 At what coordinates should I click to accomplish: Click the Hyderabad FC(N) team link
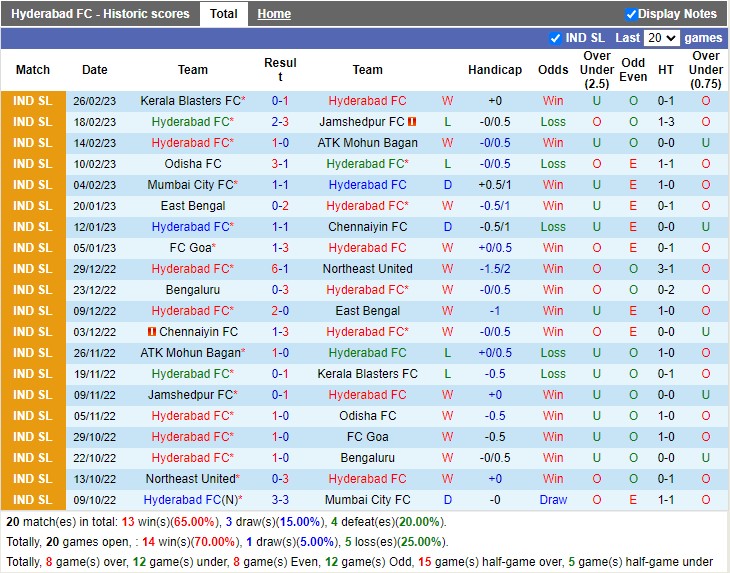[x=190, y=500]
